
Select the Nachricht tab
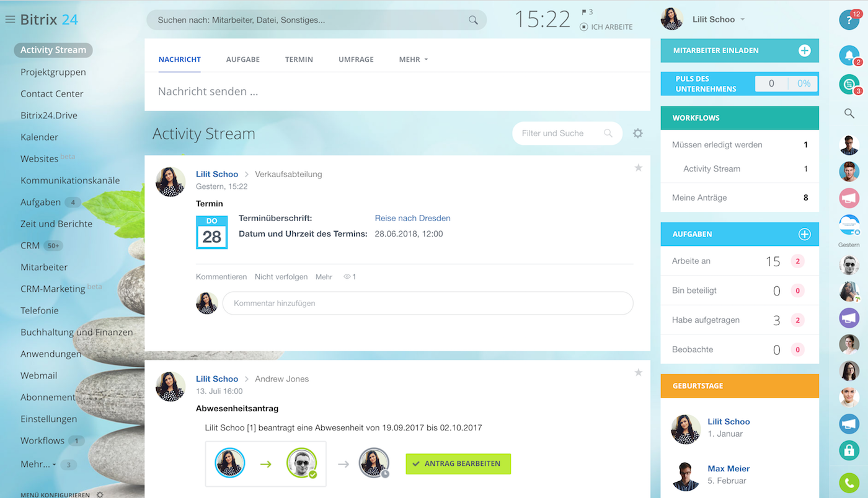tap(180, 59)
